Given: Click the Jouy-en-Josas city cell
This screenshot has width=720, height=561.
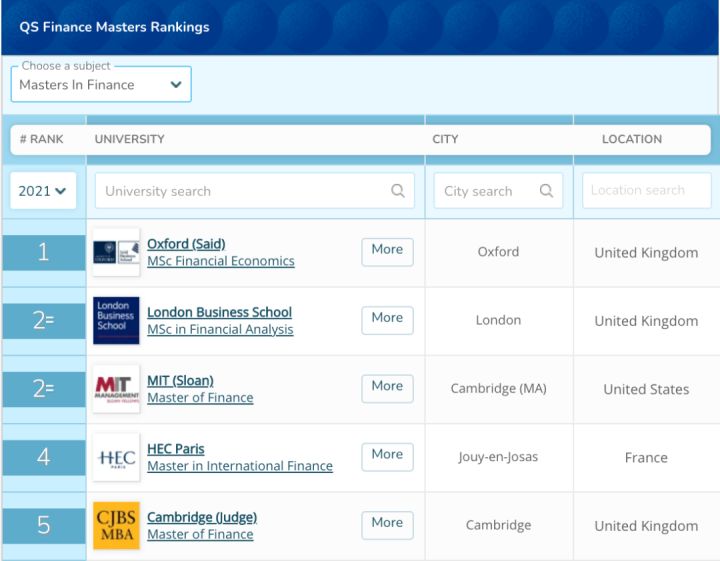Looking at the screenshot, I should (498, 457).
